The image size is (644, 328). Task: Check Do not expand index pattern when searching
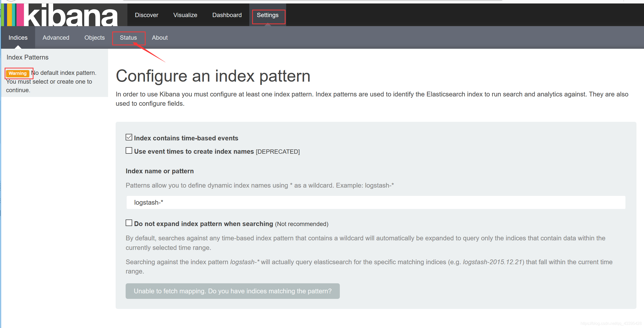click(x=129, y=223)
